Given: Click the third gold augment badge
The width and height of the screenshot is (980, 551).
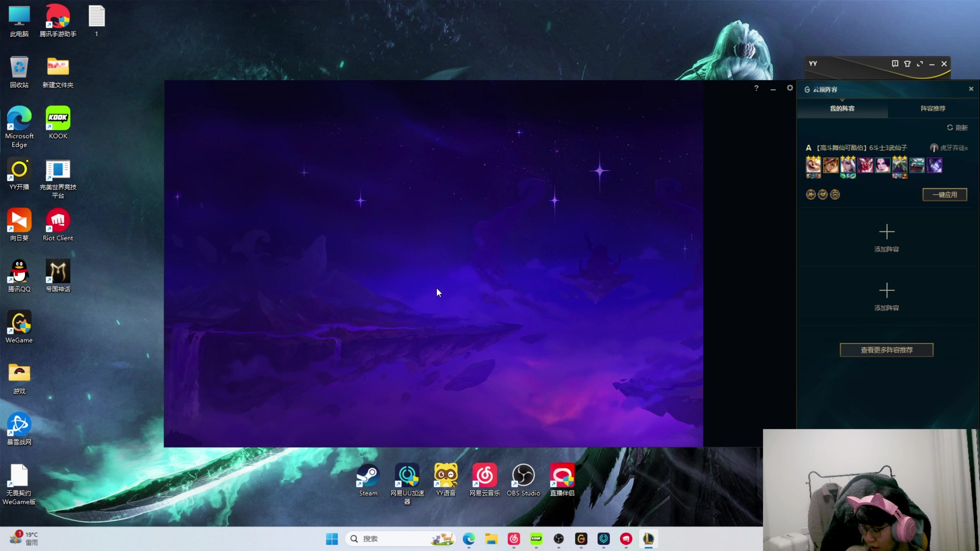Looking at the screenshot, I should pyautogui.click(x=835, y=194).
